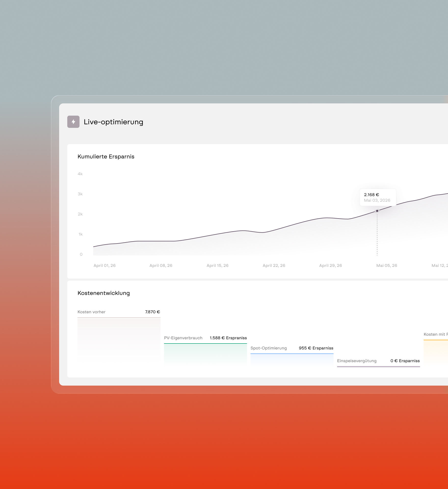The height and width of the screenshot is (489, 448).
Task: Click the 955 € Ersparniss value
Action: tap(316, 348)
